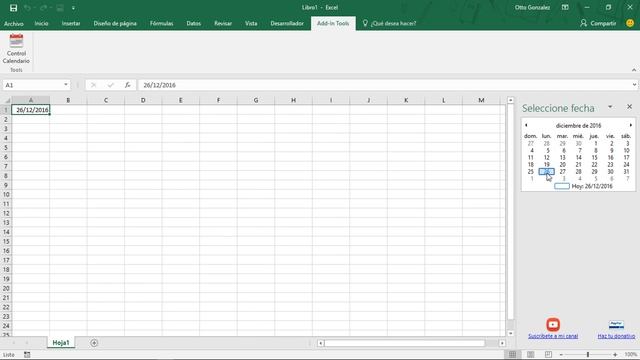
Task: Open the Archivo menu
Action: point(13,24)
